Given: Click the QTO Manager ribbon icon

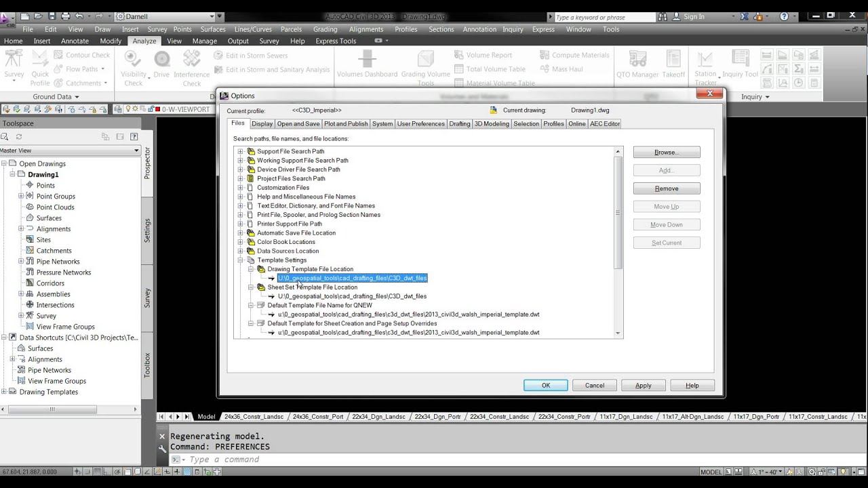Looking at the screenshot, I should [x=637, y=59].
